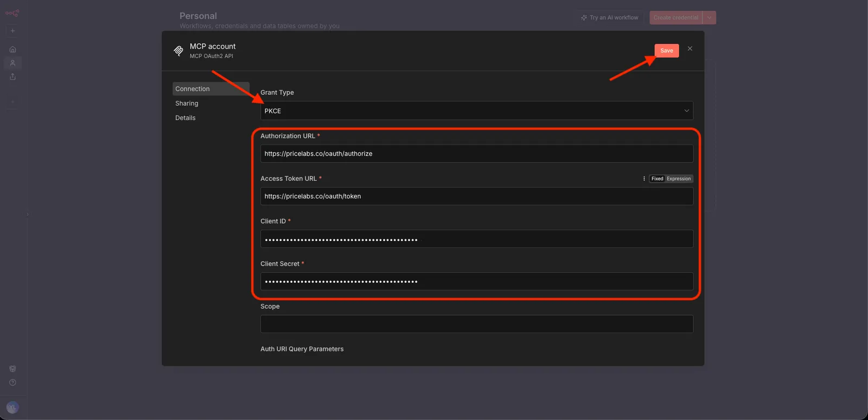Click the empty Scope input field
The height and width of the screenshot is (420, 868).
[x=477, y=324]
